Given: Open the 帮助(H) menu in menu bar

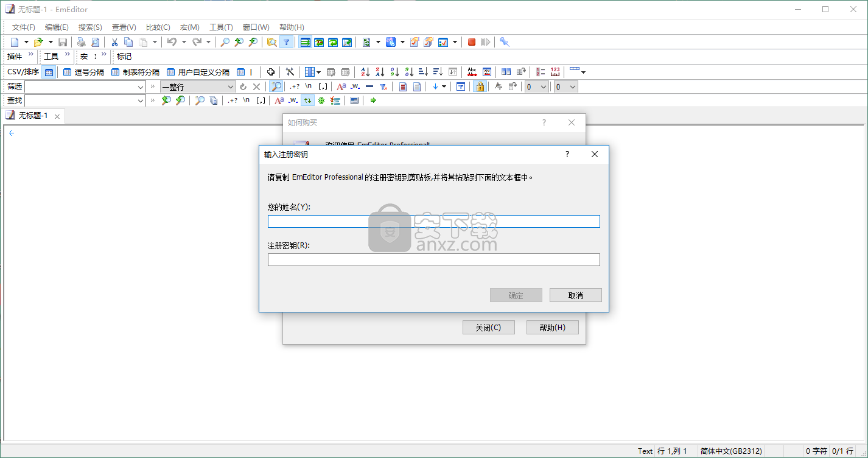Looking at the screenshot, I should [292, 27].
